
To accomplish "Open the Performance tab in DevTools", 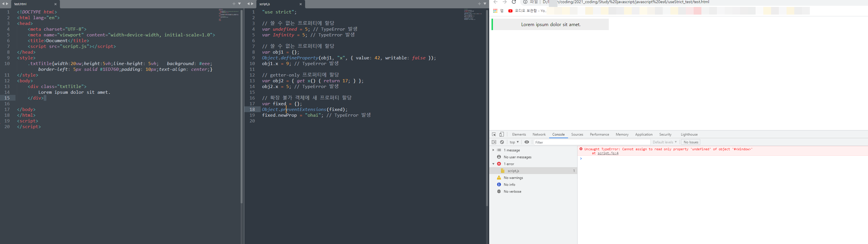I will click(x=599, y=134).
